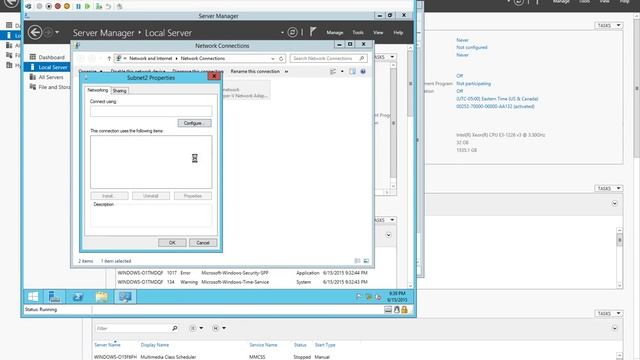640x360 pixels.
Task: Switch to the Sharing tab
Action: tap(120, 91)
